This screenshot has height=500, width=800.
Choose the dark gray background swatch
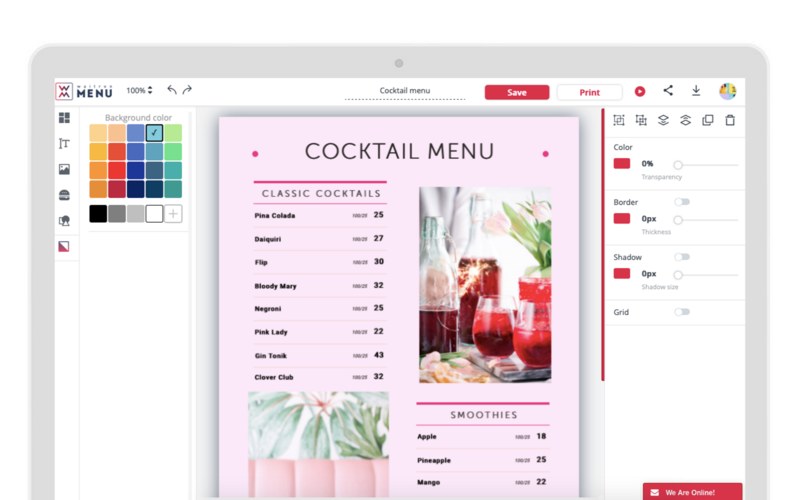[x=117, y=214]
